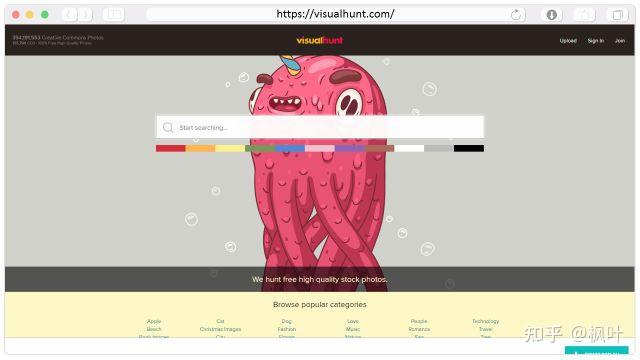Viewport: 640px width, 360px height.
Task: Click the visualhunt logo
Action: point(320,40)
